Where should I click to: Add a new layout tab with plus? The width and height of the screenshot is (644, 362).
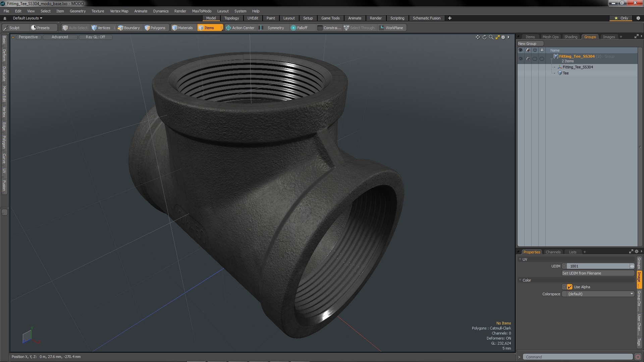point(450,18)
